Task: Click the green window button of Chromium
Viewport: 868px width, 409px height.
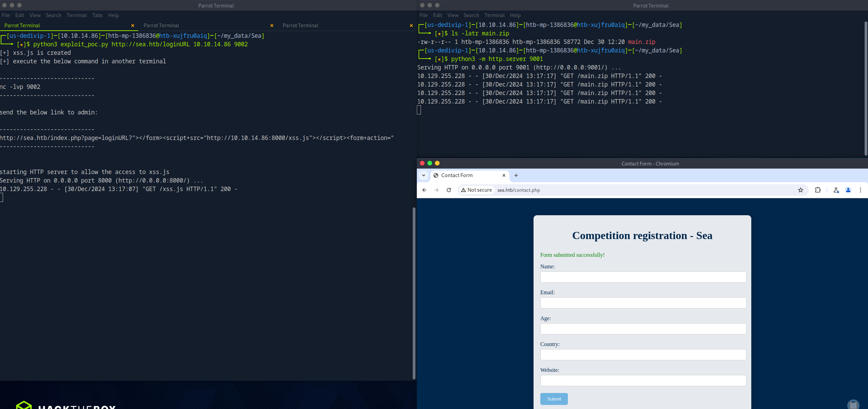Action: pyautogui.click(x=430, y=163)
